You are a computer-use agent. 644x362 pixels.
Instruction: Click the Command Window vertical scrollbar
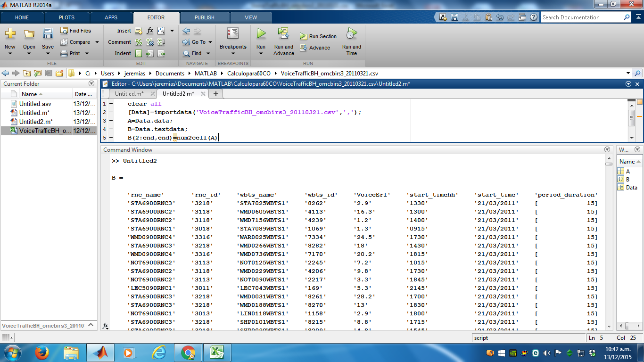(x=609, y=243)
